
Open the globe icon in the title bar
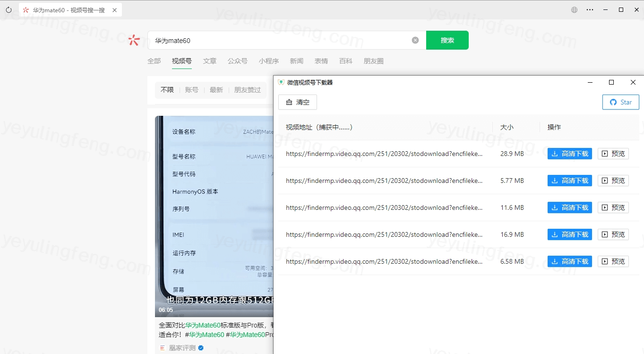point(575,9)
